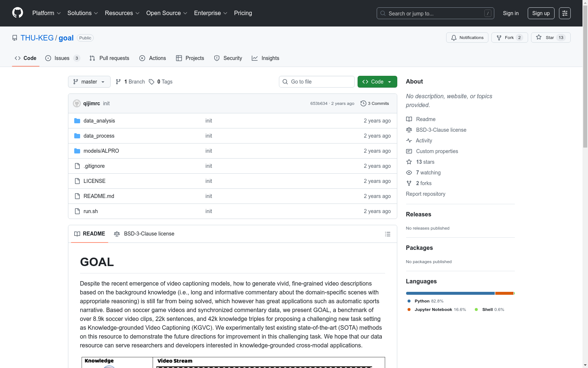Open the THU-KEG organization link
Screen dimensions: 588x368
(x=37, y=38)
